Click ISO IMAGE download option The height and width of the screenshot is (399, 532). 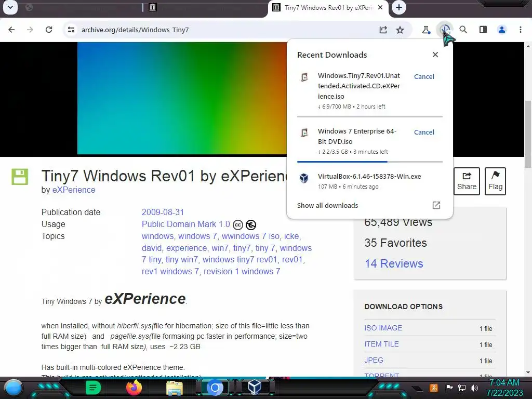pos(383,328)
